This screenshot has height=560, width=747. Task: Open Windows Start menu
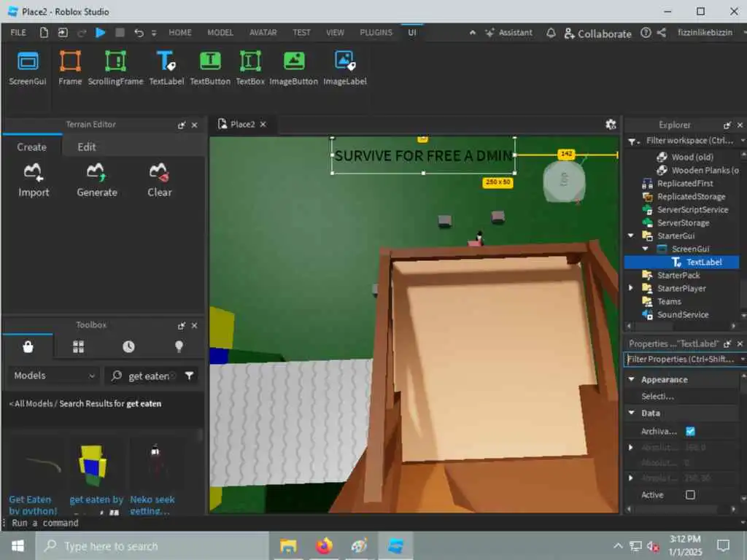(18, 545)
